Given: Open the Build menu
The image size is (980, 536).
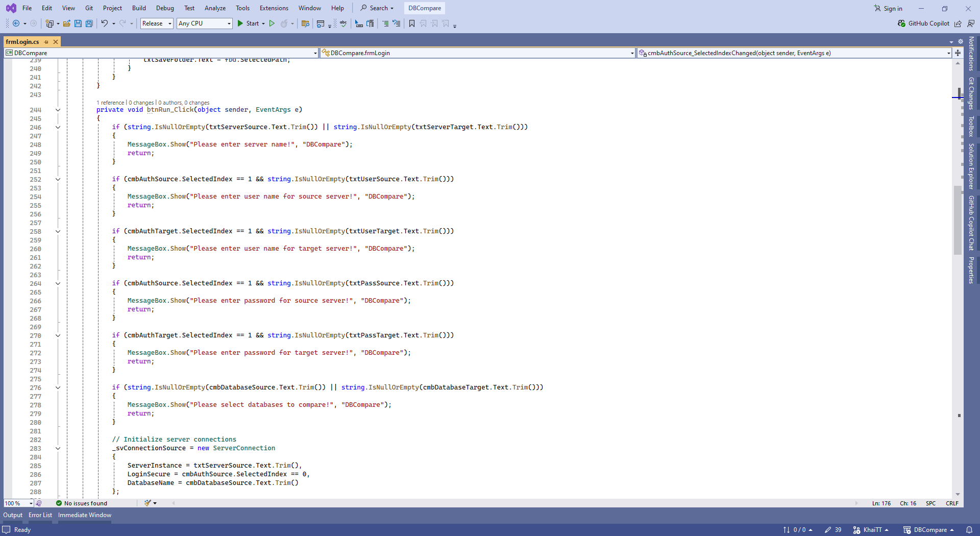Looking at the screenshot, I should (x=139, y=8).
